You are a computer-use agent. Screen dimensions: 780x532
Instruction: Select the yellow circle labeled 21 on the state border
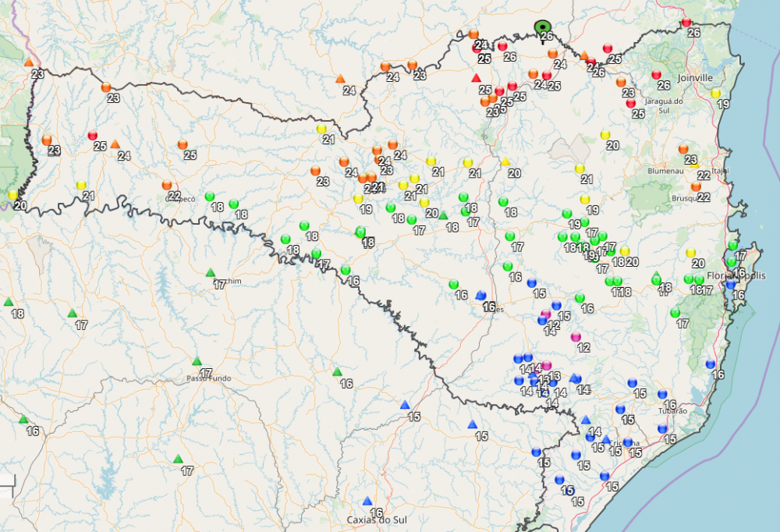click(321, 129)
